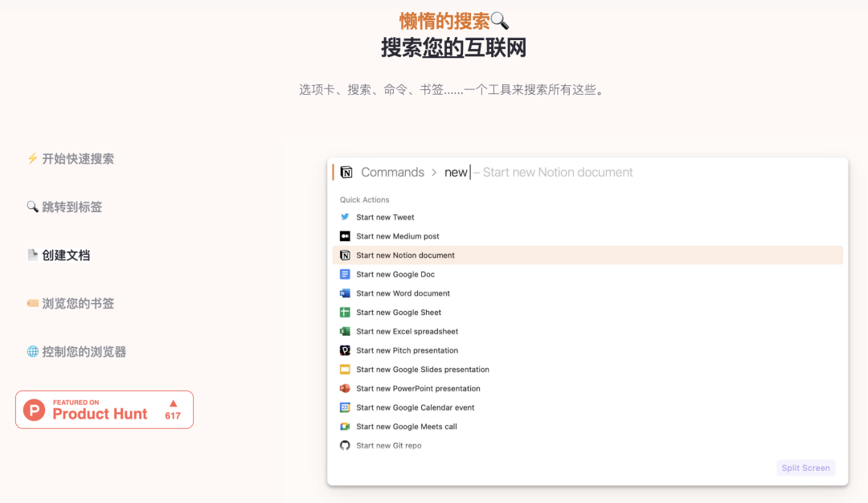This screenshot has height=503, width=868.
Task: Click the Google Meet icon
Action: 345,427
